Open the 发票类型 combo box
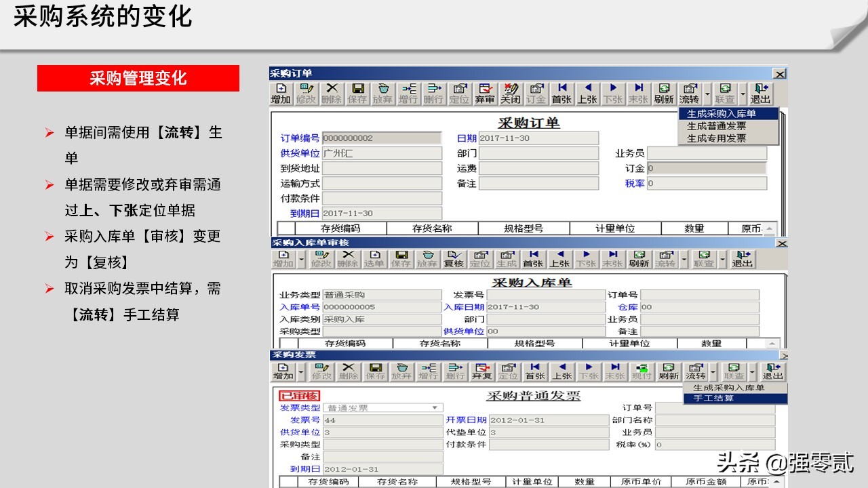868x488 pixels. pos(383,408)
